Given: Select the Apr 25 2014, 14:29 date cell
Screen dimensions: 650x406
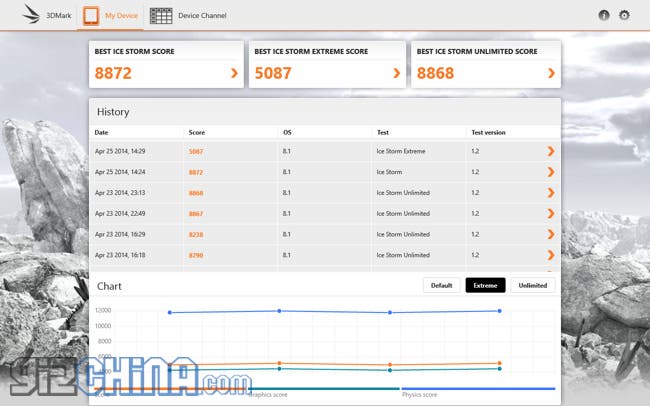Looking at the screenshot, I should point(120,151).
